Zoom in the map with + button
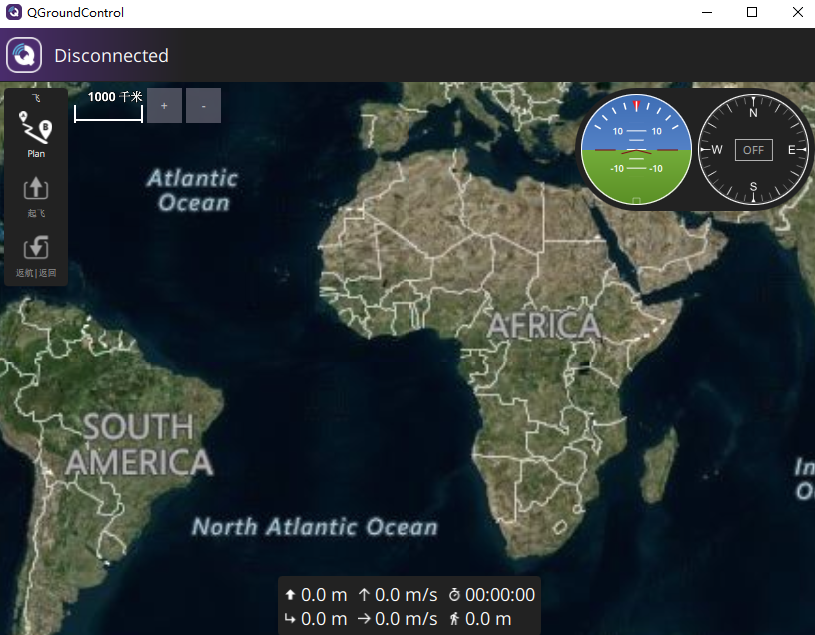 [x=164, y=105]
